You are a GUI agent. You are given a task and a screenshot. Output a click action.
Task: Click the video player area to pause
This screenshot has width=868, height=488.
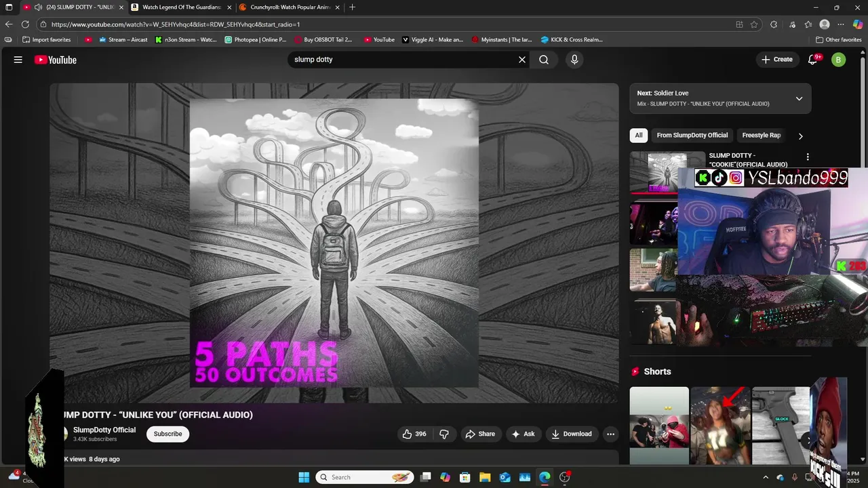point(334,243)
